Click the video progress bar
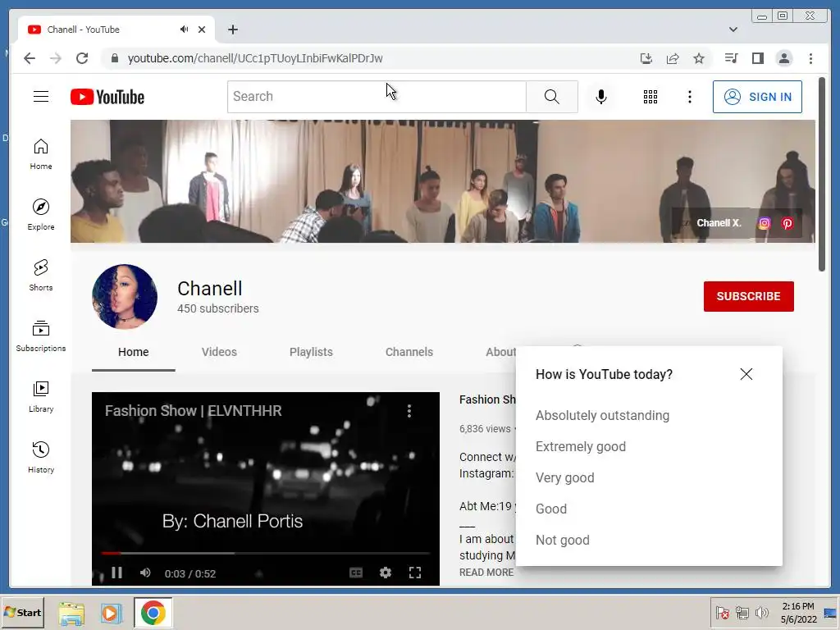Viewport: 840px width, 630px height. point(266,553)
